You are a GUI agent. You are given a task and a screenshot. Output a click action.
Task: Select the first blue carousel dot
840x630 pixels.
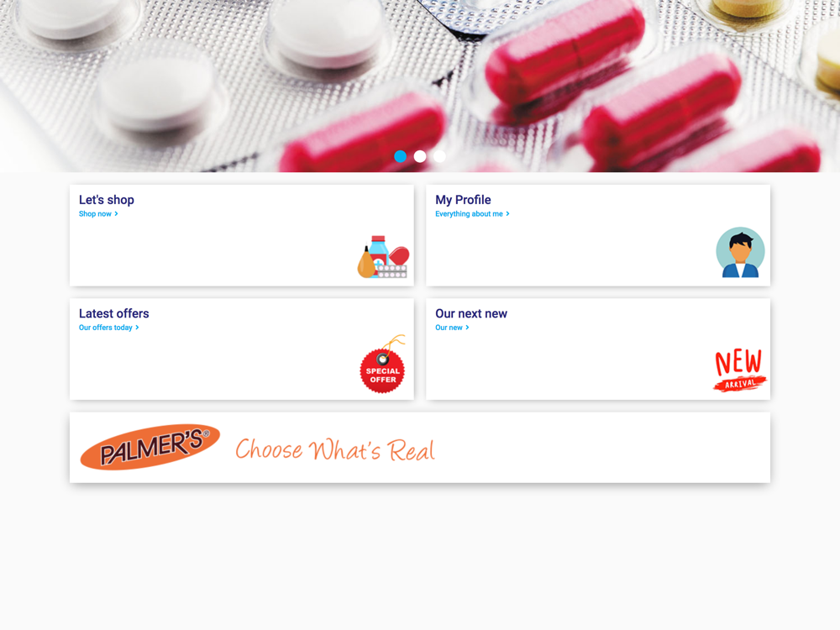pos(400,156)
